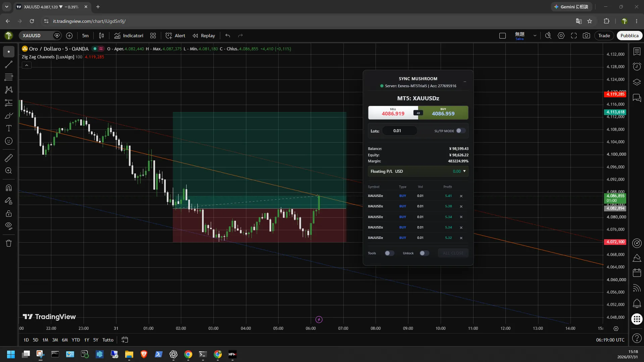The width and height of the screenshot is (644, 362).
Task: Expand the saved layout dropdown arrow
Action: [535, 36]
